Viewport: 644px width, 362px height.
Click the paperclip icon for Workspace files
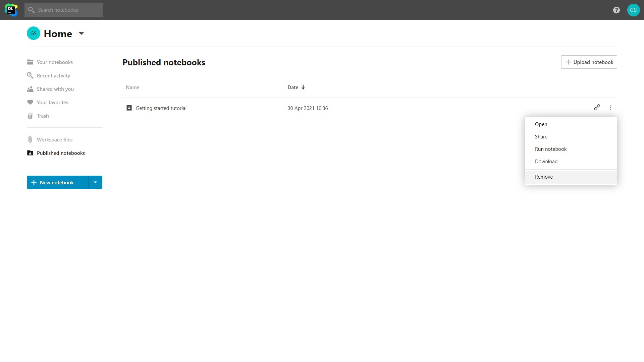30,139
